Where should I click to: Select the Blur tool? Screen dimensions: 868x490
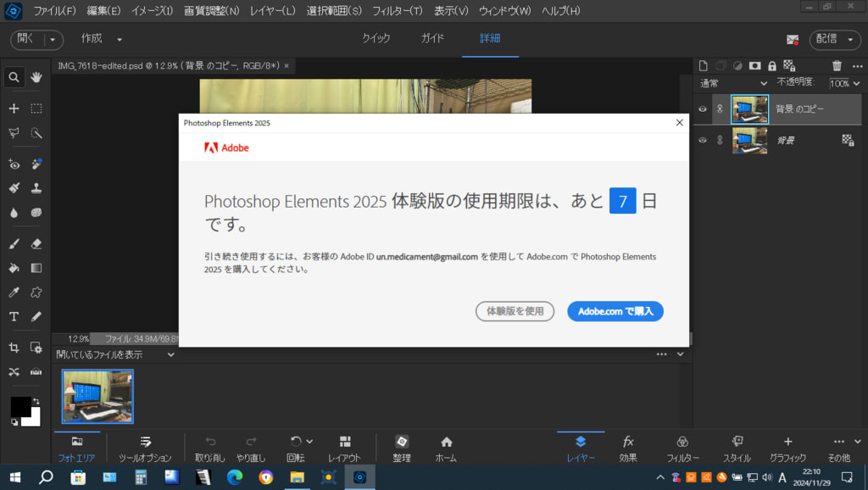[x=14, y=213]
